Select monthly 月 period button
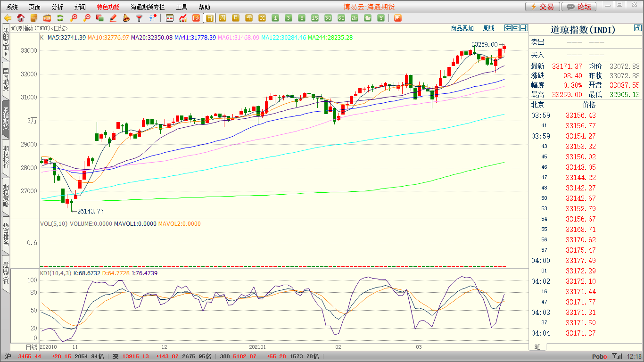Viewport: 644px width, 362px height. (x=236, y=18)
